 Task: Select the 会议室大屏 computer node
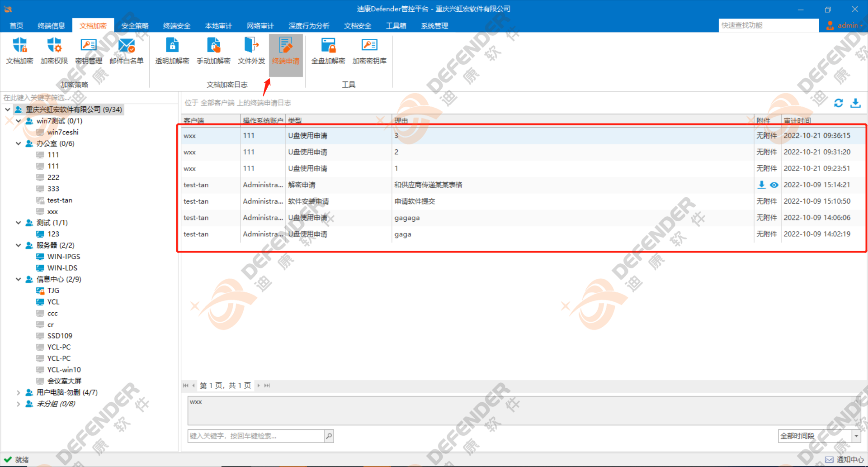pyautogui.click(x=64, y=381)
